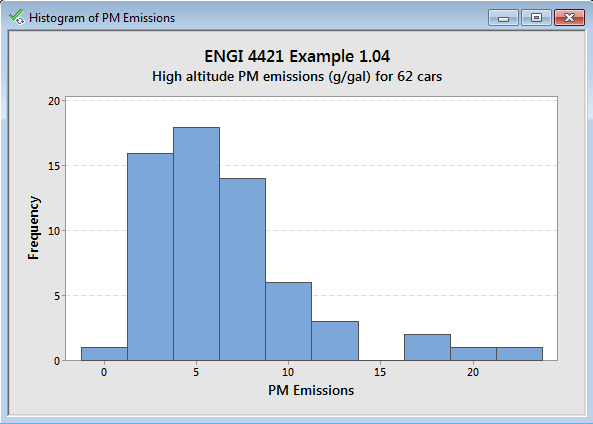
Task: Minimize the Histogram of PM Emissions window
Action: click(503, 18)
